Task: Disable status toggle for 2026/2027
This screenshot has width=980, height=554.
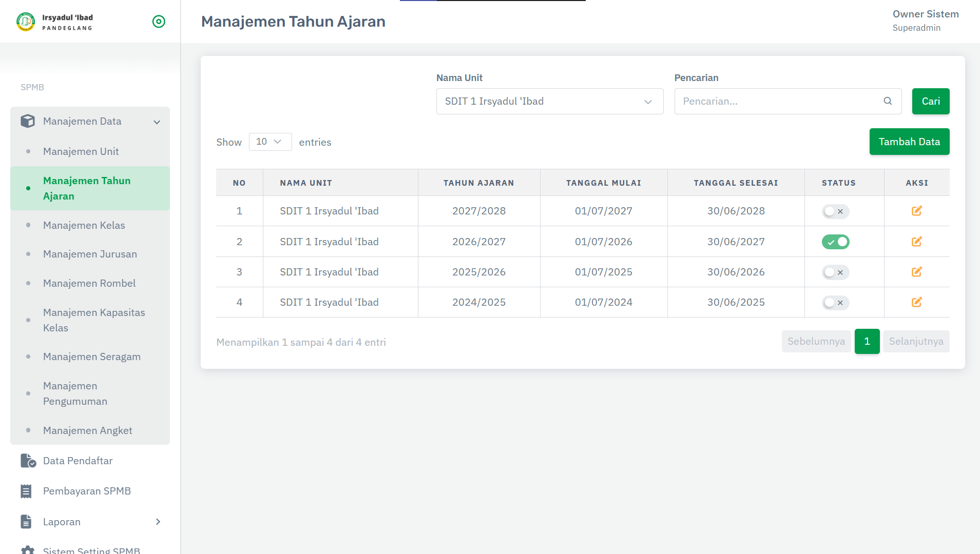Action: (836, 242)
